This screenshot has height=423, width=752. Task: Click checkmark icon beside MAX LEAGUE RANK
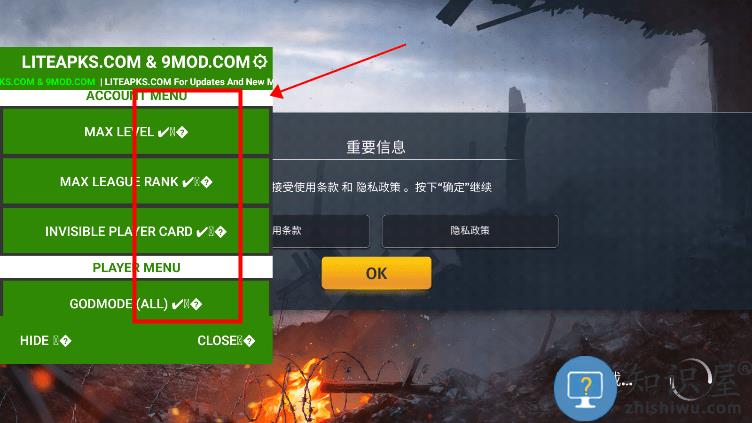coord(188,182)
